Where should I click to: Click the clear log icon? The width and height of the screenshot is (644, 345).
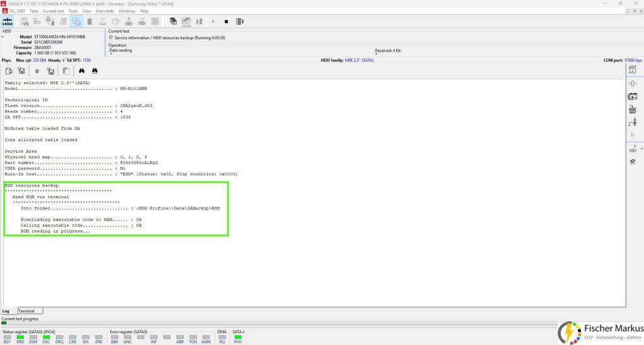click(50, 71)
